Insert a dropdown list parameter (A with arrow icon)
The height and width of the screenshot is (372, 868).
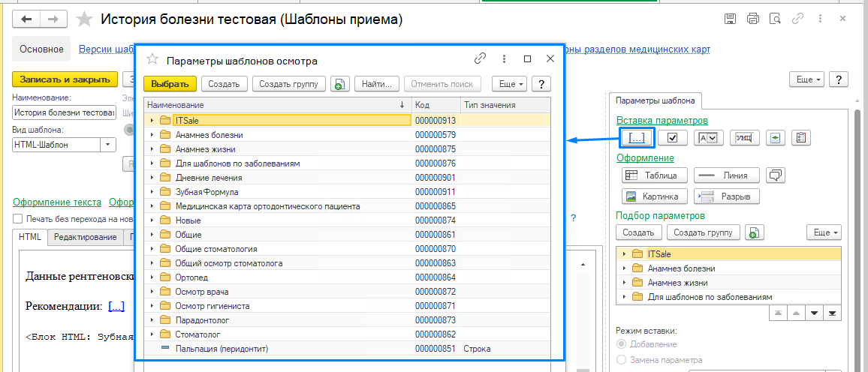[x=709, y=138]
